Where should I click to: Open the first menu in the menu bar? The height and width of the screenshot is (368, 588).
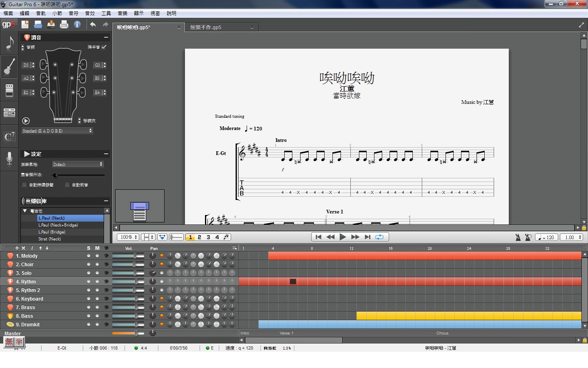(8, 13)
